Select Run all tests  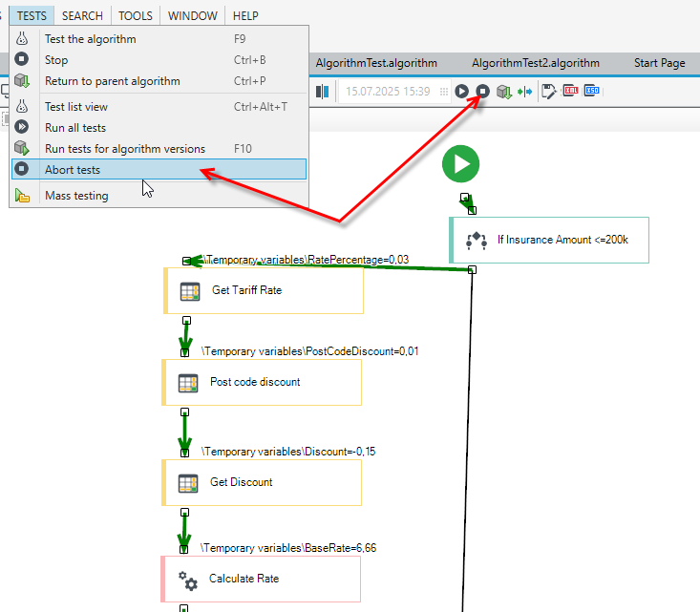tap(159, 128)
